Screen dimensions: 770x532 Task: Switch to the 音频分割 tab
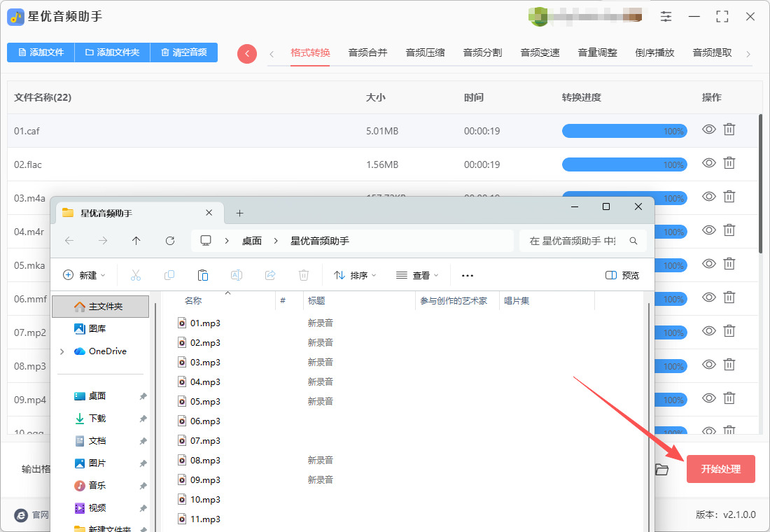tap(482, 52)
